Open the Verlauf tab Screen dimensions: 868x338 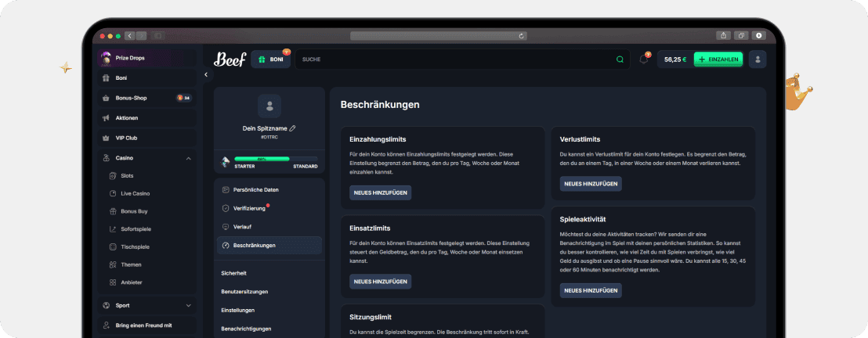(x=269, y=227)
